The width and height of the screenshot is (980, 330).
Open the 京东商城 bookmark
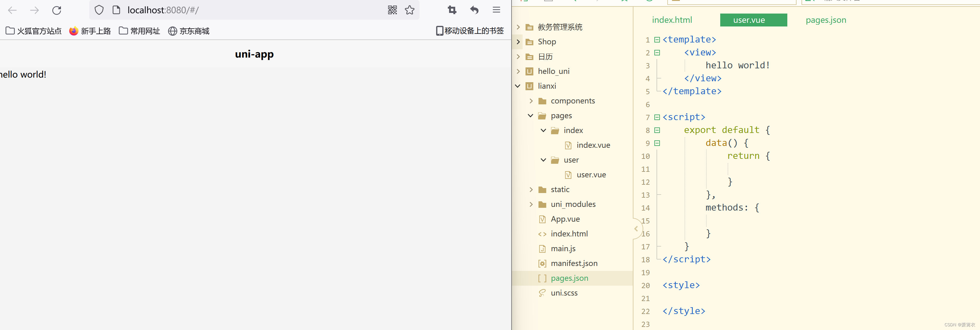[x=189, y=31]
